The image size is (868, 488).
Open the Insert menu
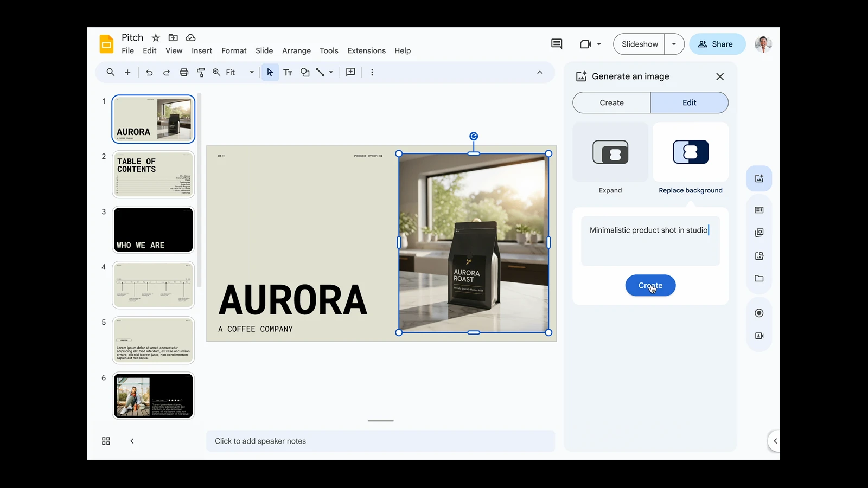click(x=202, y=50)
